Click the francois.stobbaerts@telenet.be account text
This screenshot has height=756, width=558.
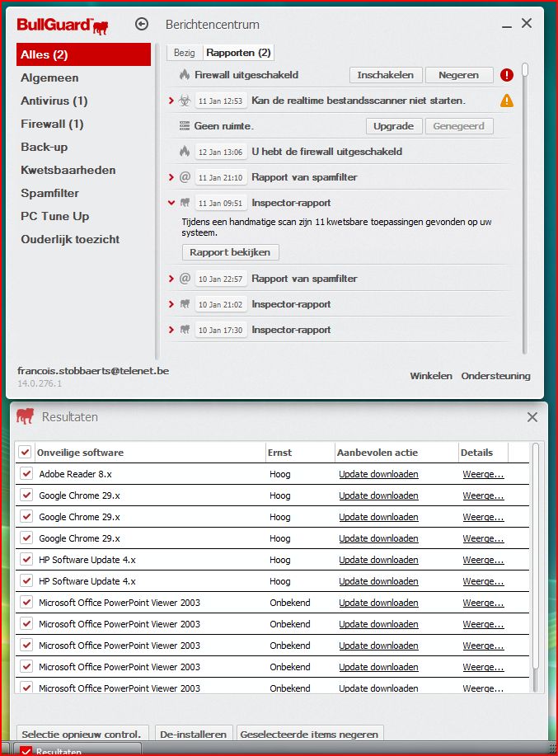point(93,371)
